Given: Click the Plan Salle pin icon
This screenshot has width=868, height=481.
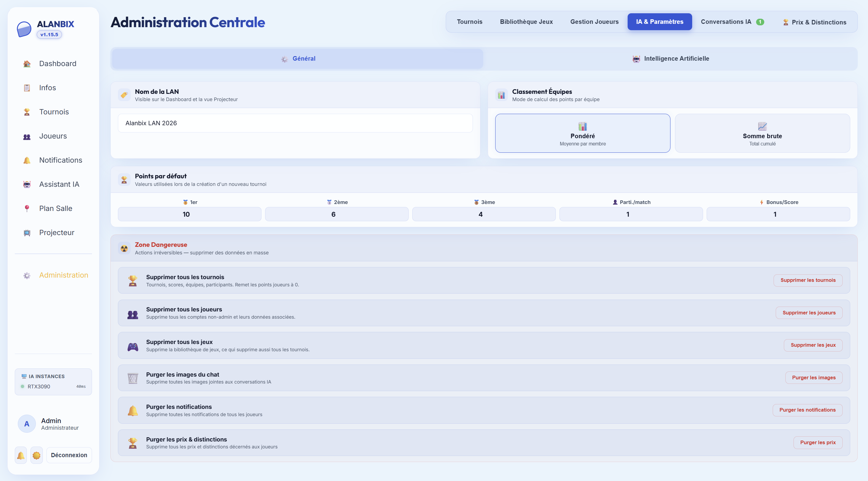Looking at the screenshot, I should (27, 209).
